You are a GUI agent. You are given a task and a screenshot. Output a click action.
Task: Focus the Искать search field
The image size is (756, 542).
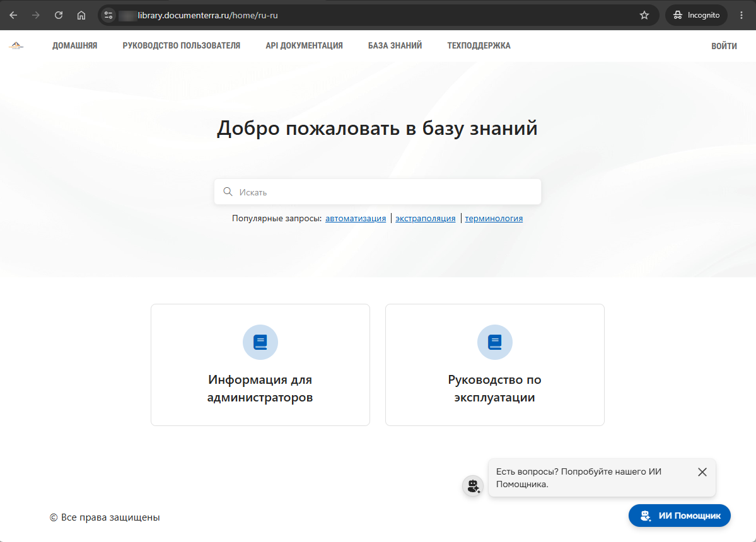(378, 192)
